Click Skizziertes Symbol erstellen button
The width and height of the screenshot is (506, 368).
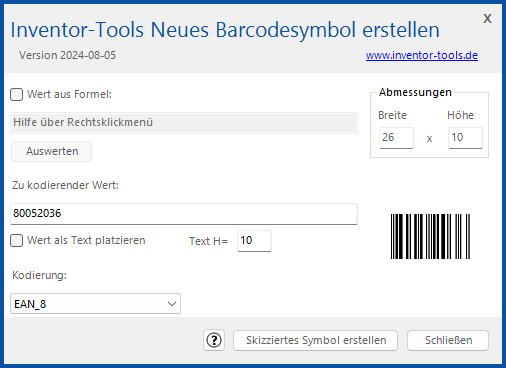coord(316,340)
